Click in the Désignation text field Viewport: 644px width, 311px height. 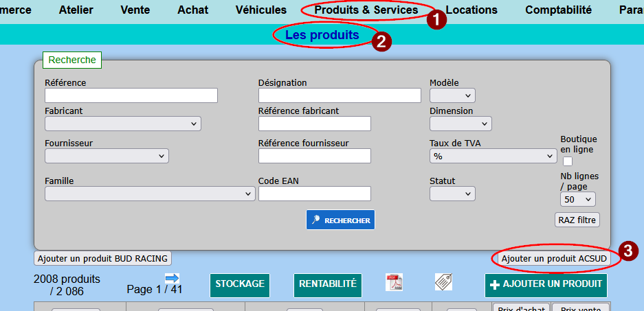[339, 95]
